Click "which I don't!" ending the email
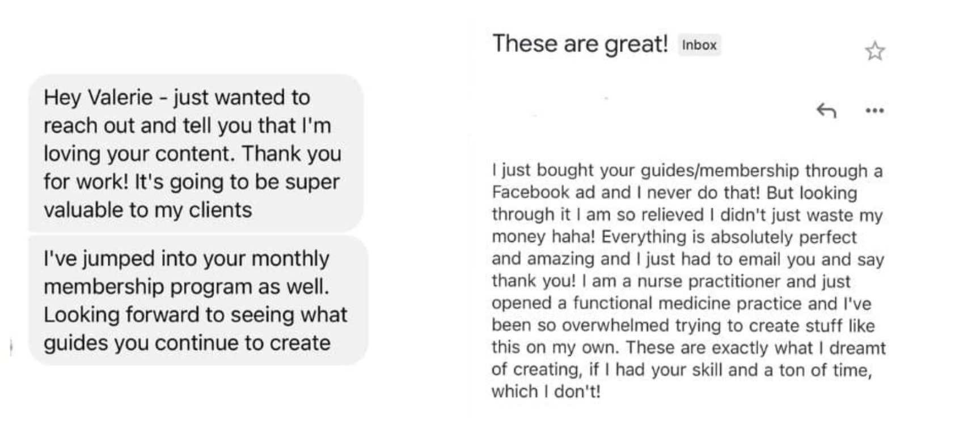The width and height of the screenshot is (980, 433). coord(546,392)
